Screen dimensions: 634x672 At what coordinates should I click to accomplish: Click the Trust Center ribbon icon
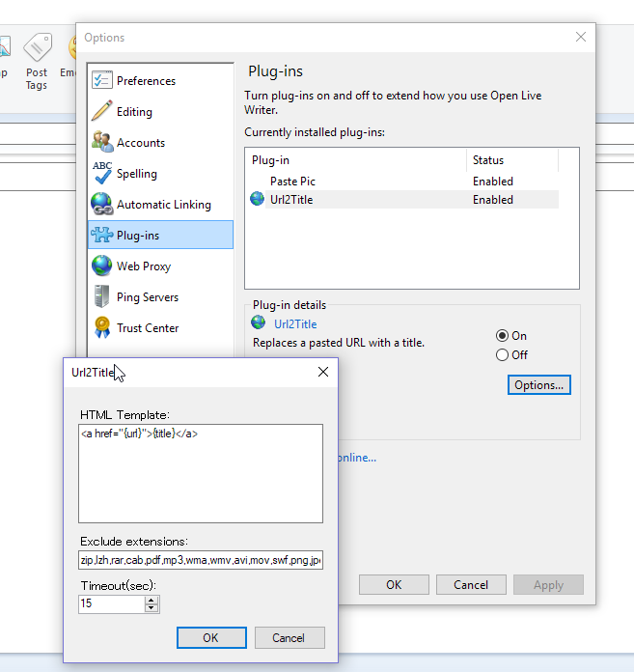click(x=102, y=328)
